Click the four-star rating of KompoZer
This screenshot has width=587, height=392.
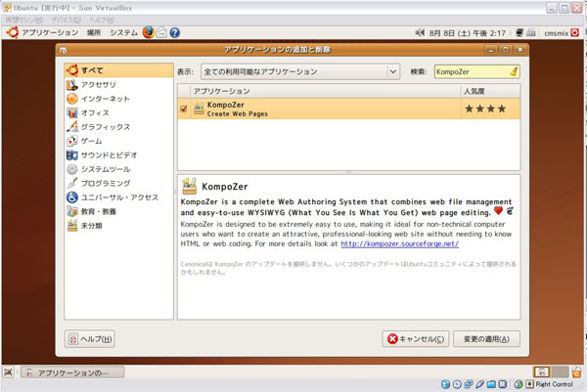coord(485,109)
